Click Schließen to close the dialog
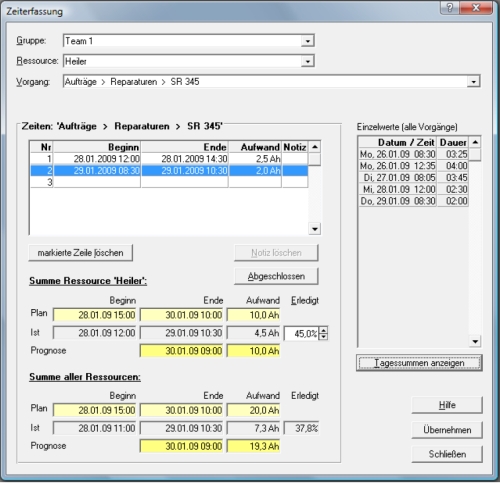 tap(447, 454)
